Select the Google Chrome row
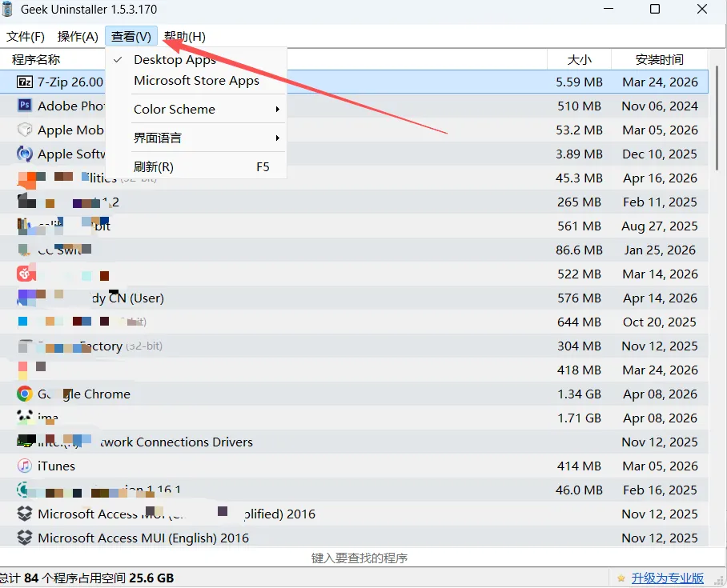The width and height of the screenshot is (727, 588). (x=354, y=394)
